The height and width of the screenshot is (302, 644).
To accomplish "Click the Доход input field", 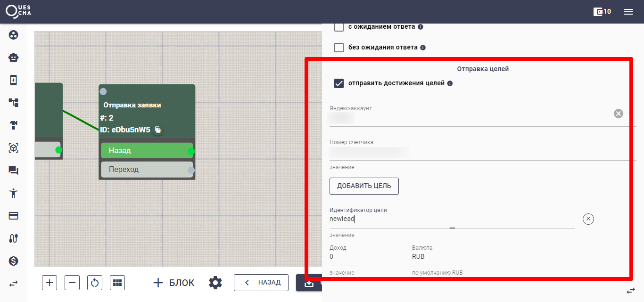I will pyautogui.click(x=366, y=257).
